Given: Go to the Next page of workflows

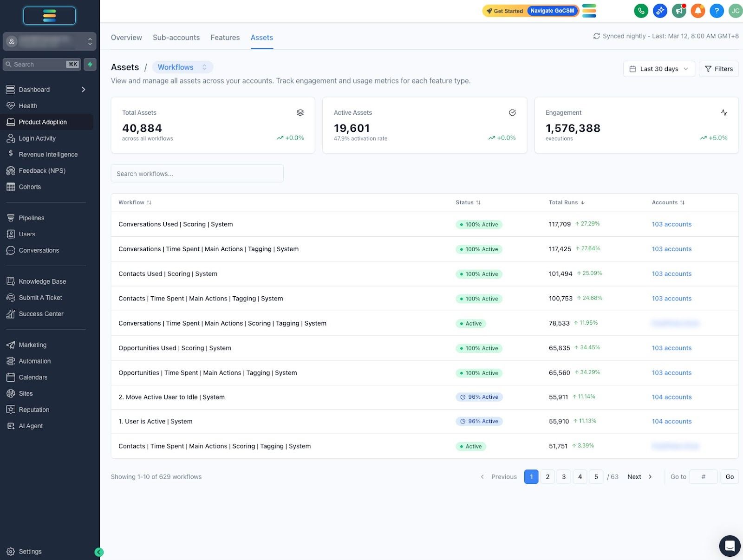Looking at the screenshot, I should 639,477.
